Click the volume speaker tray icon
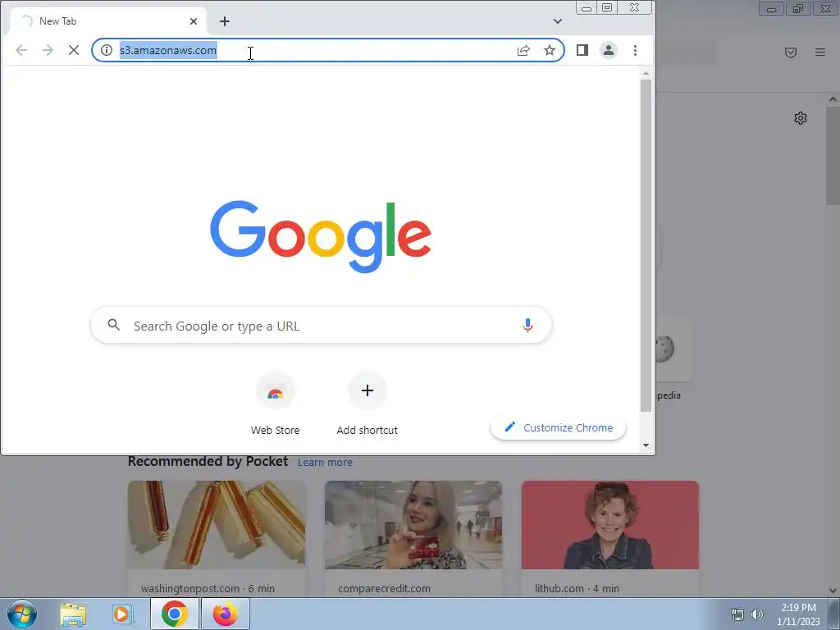Screen dimensions: 840x630 pyautogui.click(x=757, y=614)
